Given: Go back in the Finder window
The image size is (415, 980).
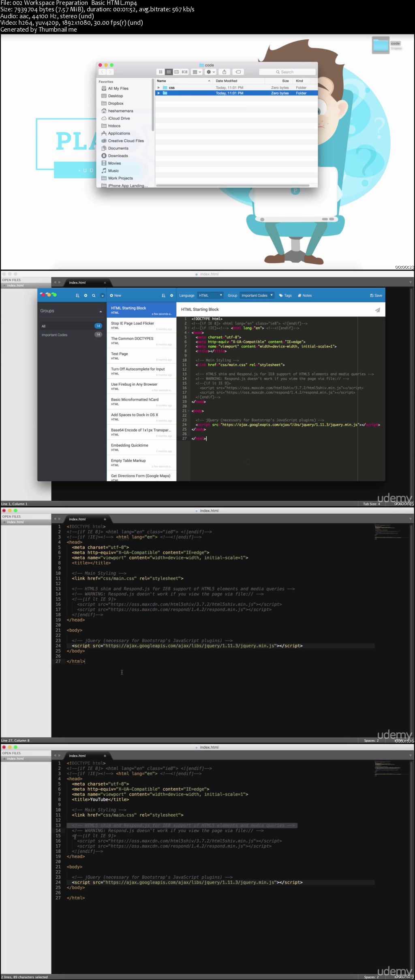Looking at the screenshot, I should pyautogui.click(x=103, y=72).
